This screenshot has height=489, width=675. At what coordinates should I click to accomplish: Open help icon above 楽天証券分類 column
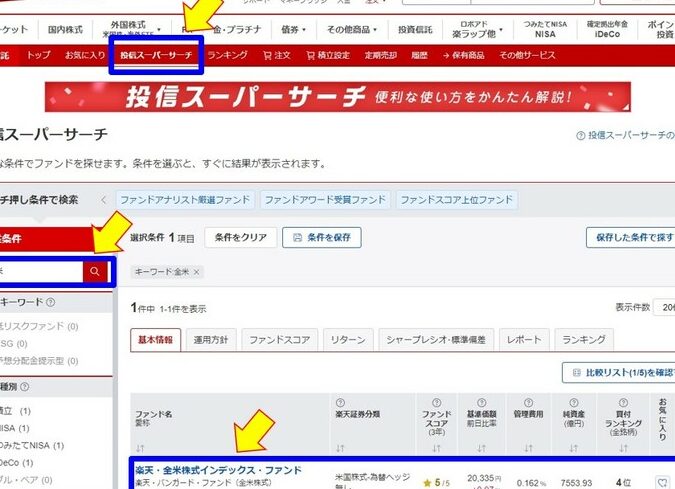[340, 402]
